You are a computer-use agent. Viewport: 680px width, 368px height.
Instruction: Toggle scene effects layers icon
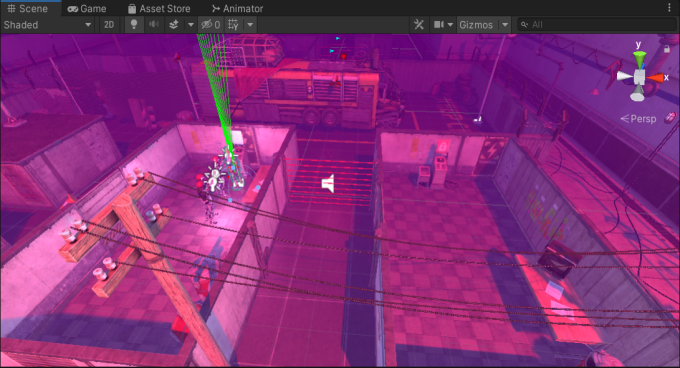coord(174,25)
